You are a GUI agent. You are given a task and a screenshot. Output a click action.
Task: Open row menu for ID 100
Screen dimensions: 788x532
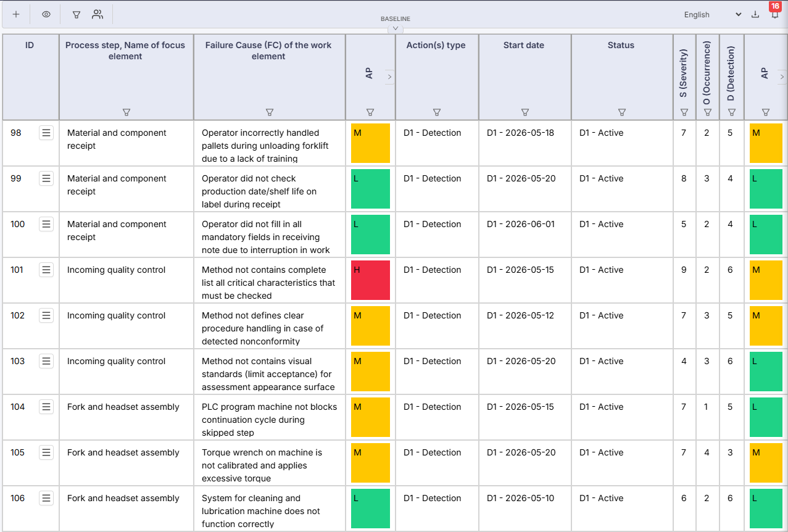click(46, 224)
